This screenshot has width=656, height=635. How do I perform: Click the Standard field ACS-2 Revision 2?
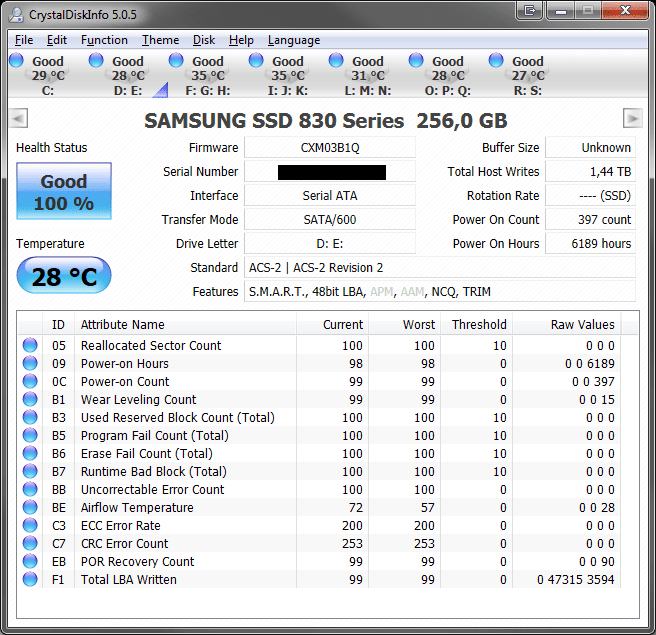coord(440,268)
